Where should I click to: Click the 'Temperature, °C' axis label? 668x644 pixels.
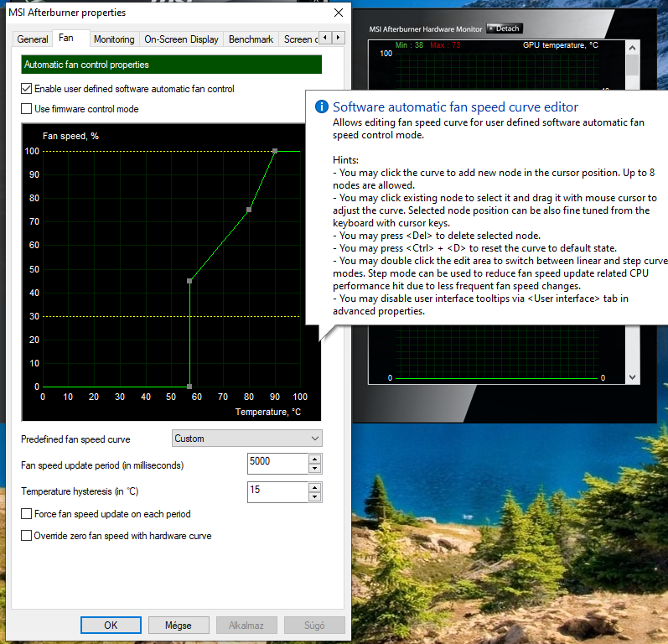[x=268, y=412]
